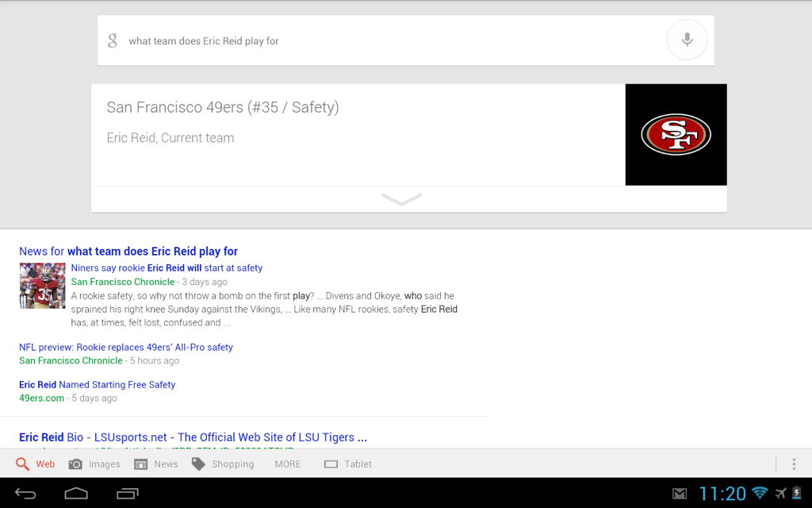Open the San Francisco 49ers logo image
The height and width of the screenshot is (508, 812).
pyautogui.click(x=676, y=135)
